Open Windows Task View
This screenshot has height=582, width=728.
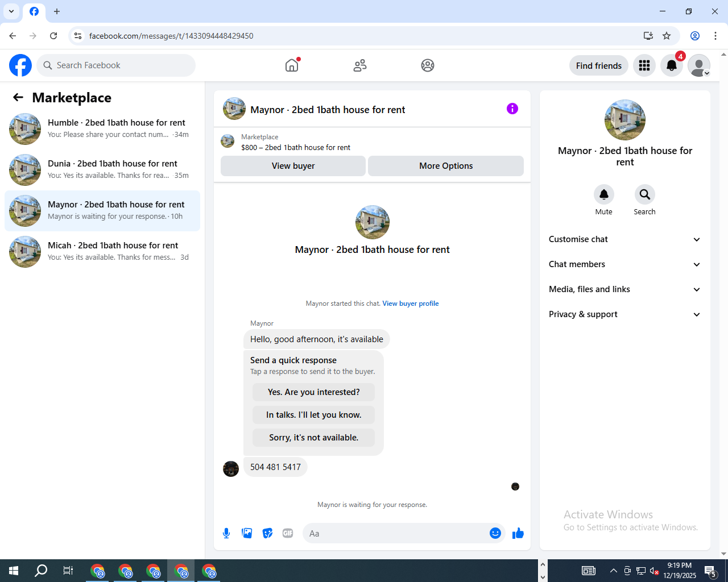tap(68, 571)
